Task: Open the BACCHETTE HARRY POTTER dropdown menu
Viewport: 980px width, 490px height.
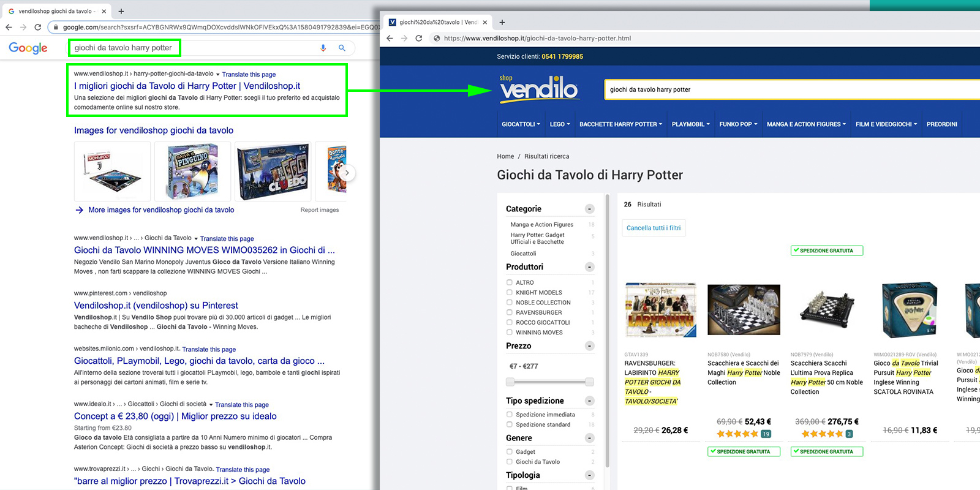Action: point(620,124)
